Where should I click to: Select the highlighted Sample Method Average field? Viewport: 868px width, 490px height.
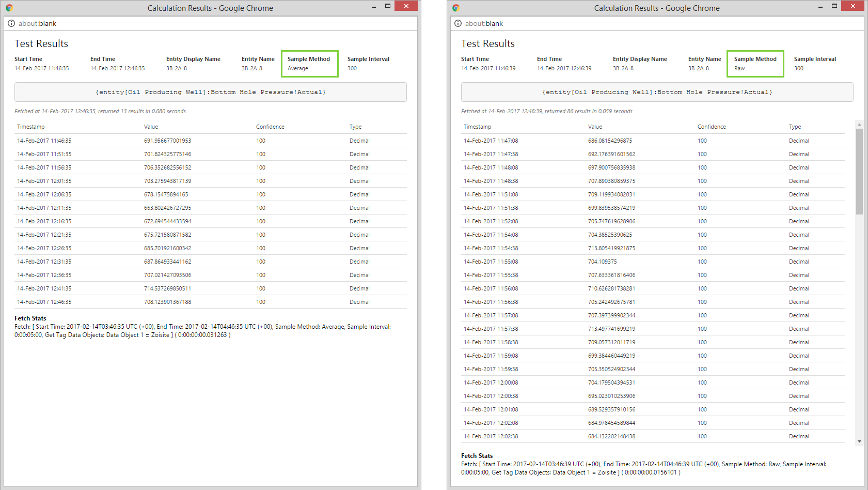309,64
